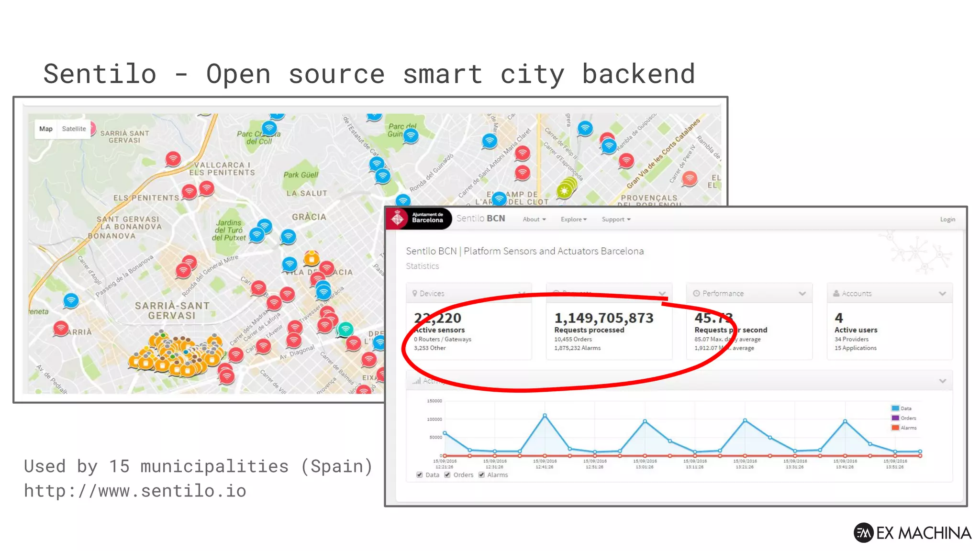Click the GRÀCIA district map label
The height and width of the screenshot is (551, 980).
(309, 217)
